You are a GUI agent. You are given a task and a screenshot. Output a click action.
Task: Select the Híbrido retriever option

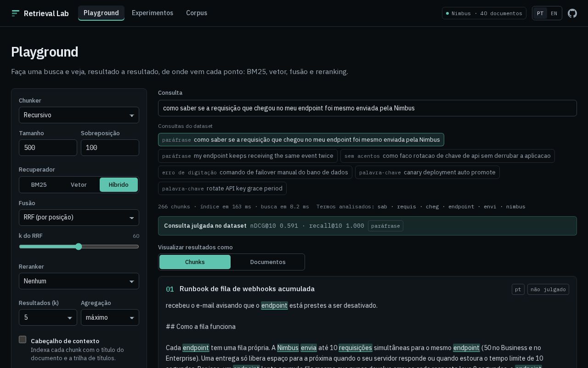tap(119, 185)
